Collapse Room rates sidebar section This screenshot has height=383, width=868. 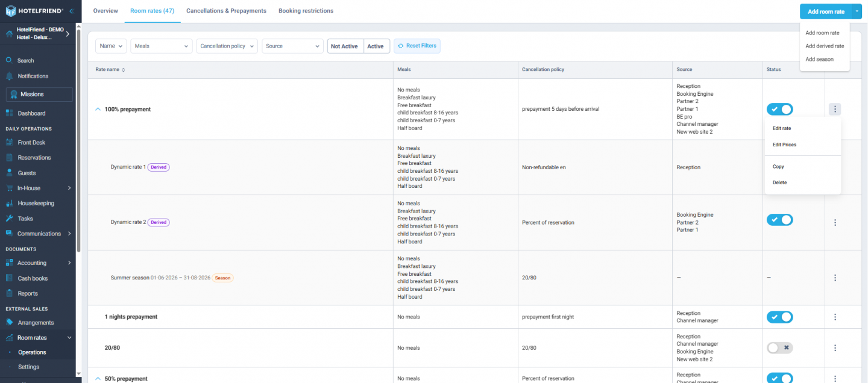pos(69,338)
